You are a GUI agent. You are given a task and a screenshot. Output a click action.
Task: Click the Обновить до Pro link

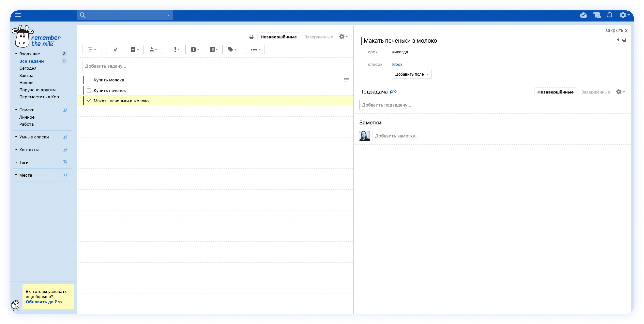coord(44,302)
